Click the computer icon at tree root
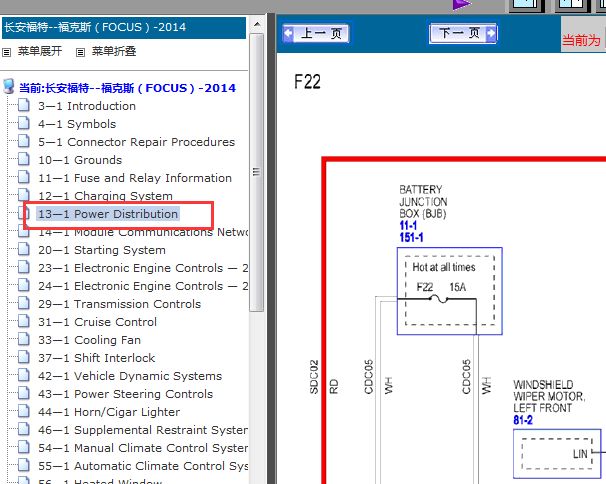 tap(9, 87)
